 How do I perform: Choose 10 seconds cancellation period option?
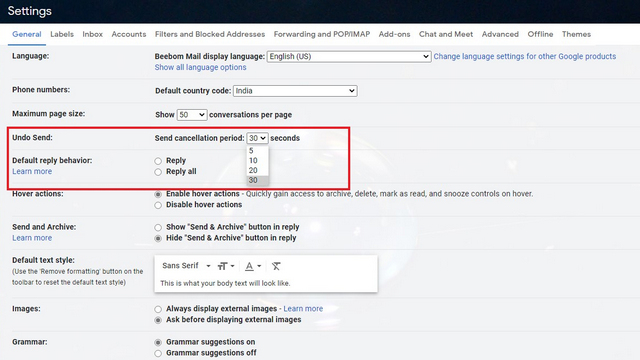coord(257,160)
